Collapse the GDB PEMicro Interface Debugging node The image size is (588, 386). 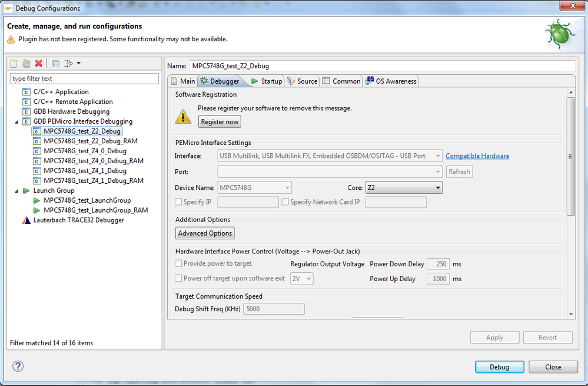click(16, 122)
